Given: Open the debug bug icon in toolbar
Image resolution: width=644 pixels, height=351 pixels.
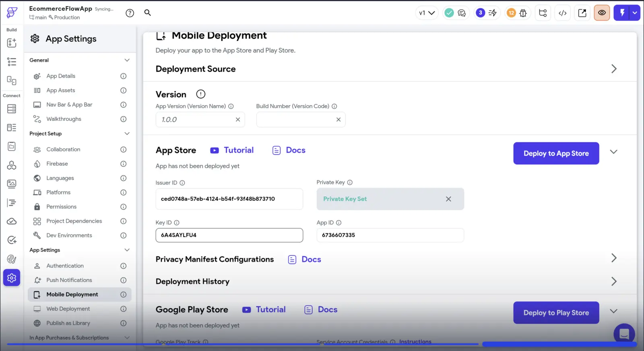Looking at the screenshot, I should click(523, 13).
